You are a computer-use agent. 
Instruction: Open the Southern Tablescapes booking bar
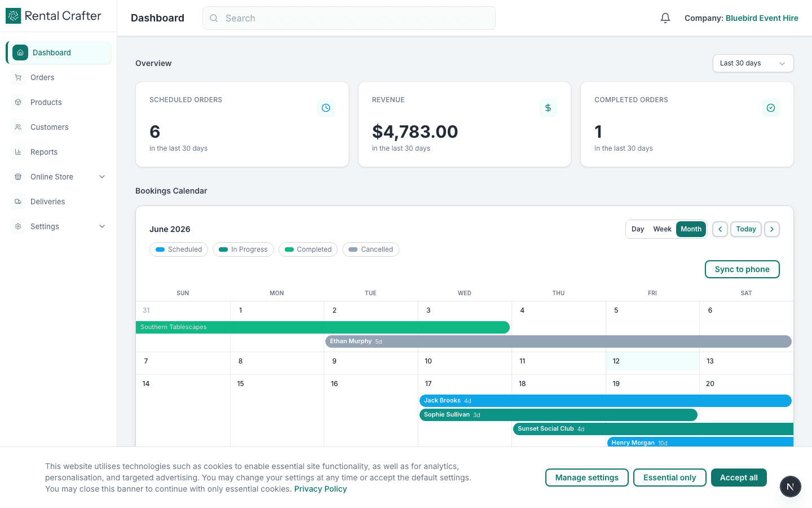[323, 327]
